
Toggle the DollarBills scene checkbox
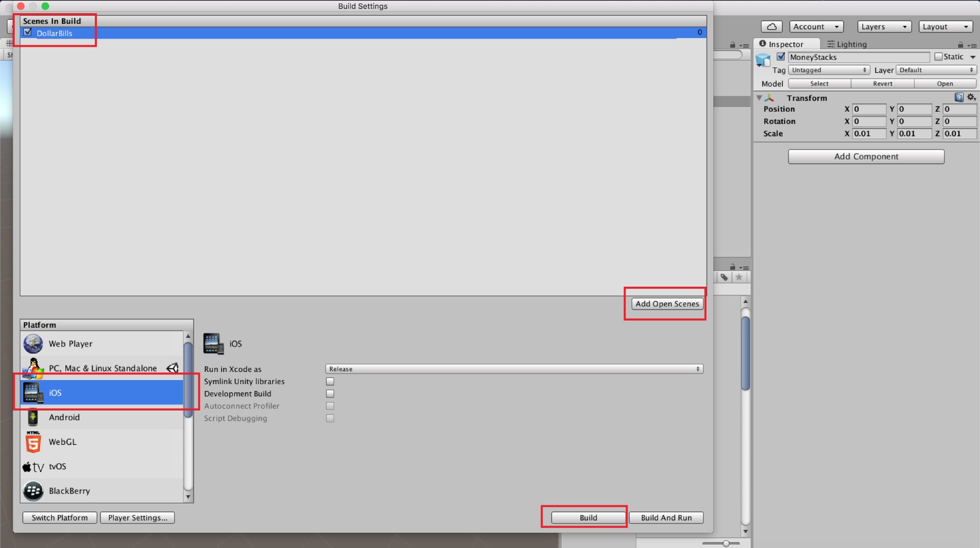tap(27, 32)
